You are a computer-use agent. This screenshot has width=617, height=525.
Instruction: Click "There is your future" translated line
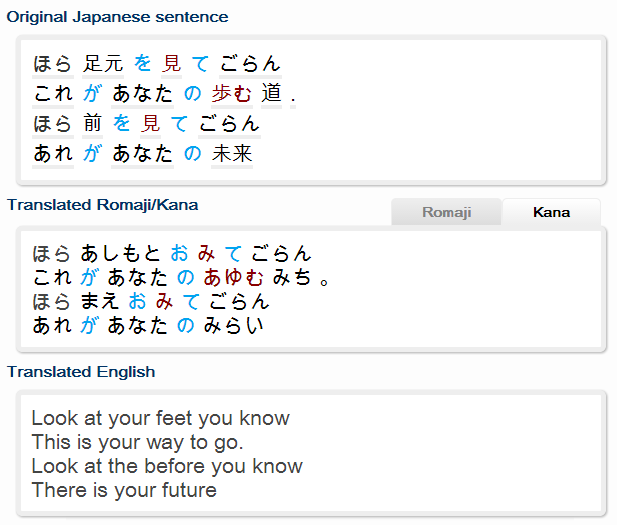pyautogui.click(x=124, y=490)
